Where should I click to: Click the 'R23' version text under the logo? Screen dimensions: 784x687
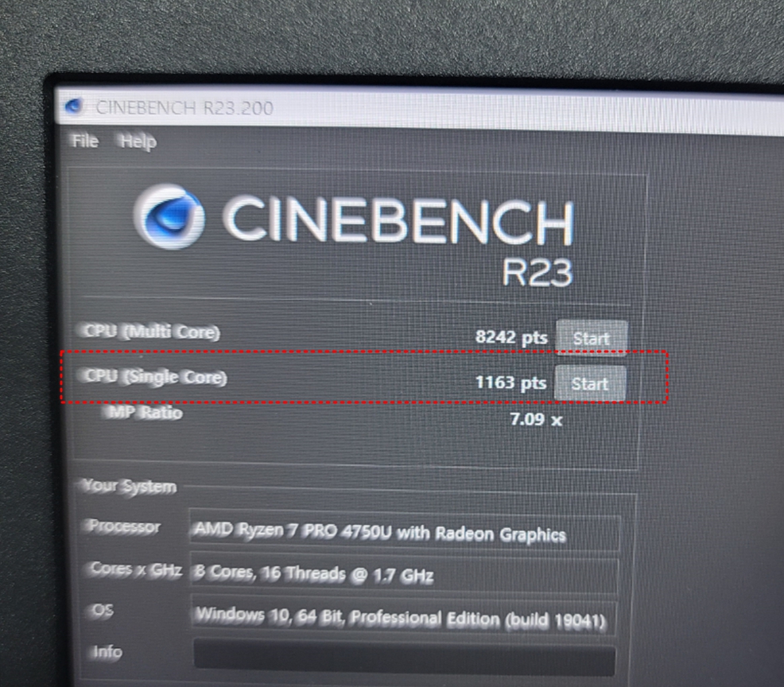click(537, 273)
